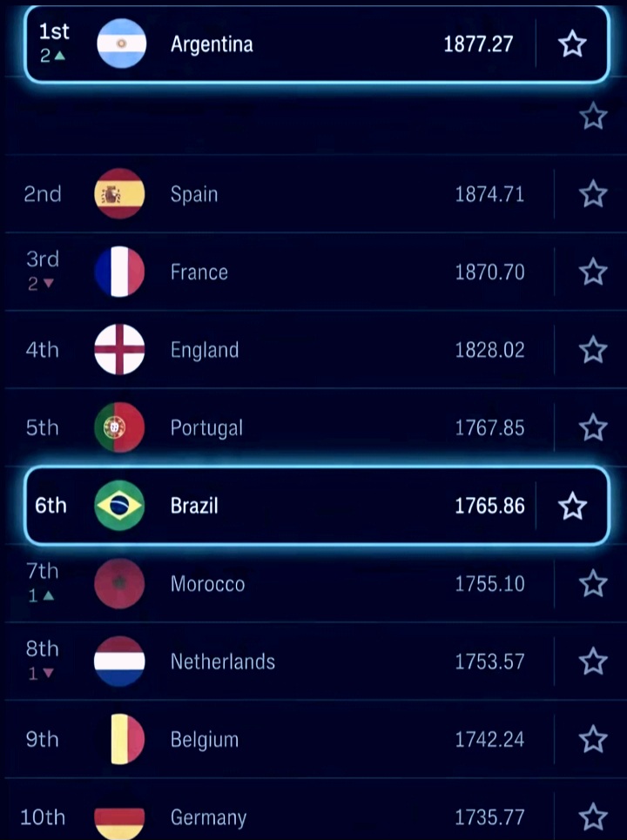This screenshot has width=627, height=840.
Task: Open the Spain flag icon
Action: click(x=119, y=194)
